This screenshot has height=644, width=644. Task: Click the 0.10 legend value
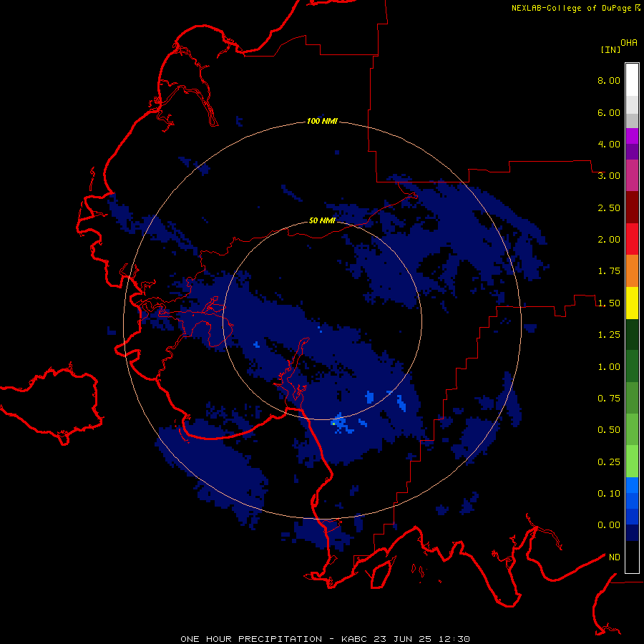(x=609, y=494)
